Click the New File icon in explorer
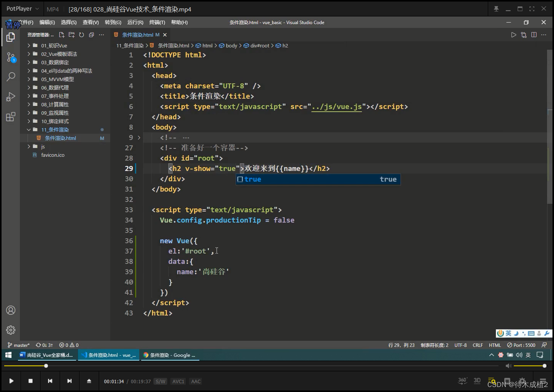 click(x=62, y=35)
